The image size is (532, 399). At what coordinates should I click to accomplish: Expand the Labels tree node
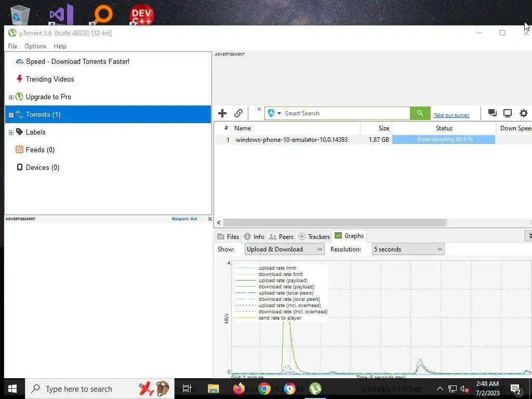tap(11, 132)
